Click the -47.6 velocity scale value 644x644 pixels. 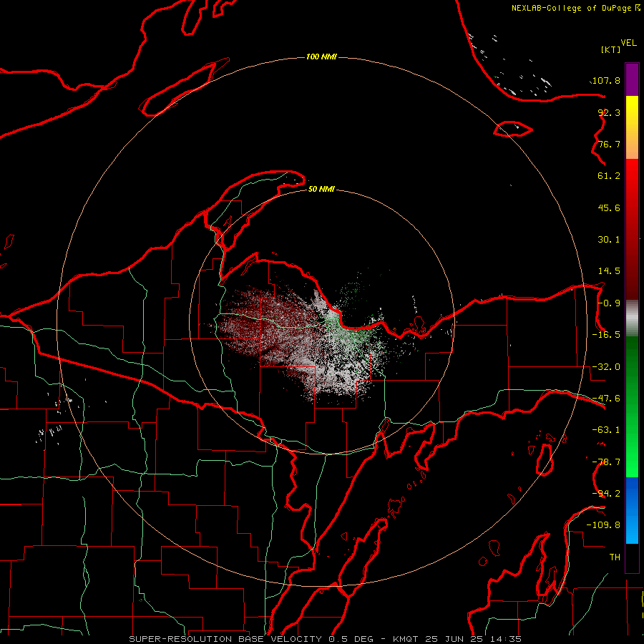606,399
